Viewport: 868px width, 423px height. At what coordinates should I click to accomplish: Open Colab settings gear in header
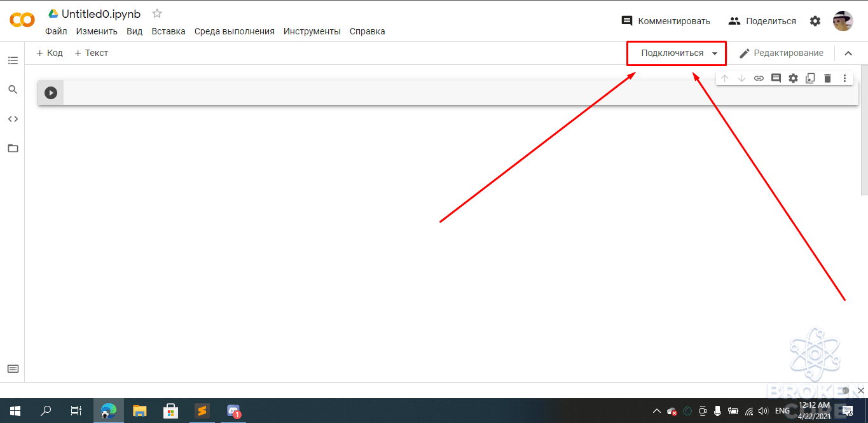815,21
